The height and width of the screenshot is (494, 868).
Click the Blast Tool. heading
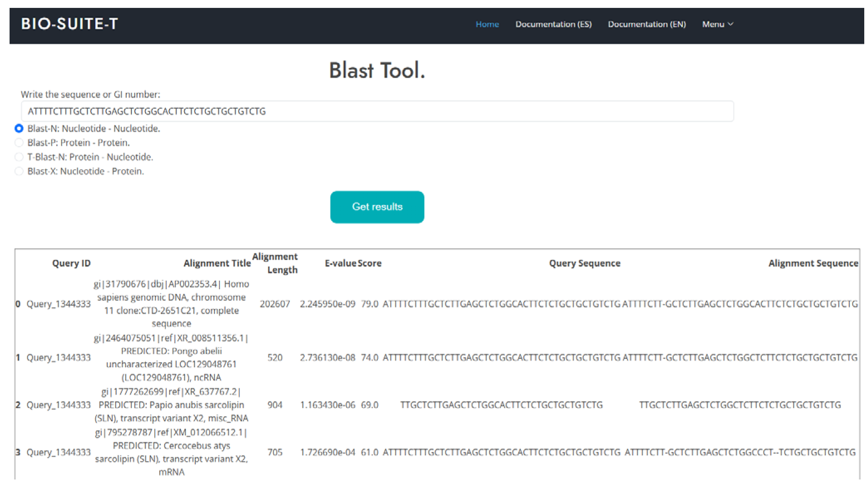tap(377, 70)
